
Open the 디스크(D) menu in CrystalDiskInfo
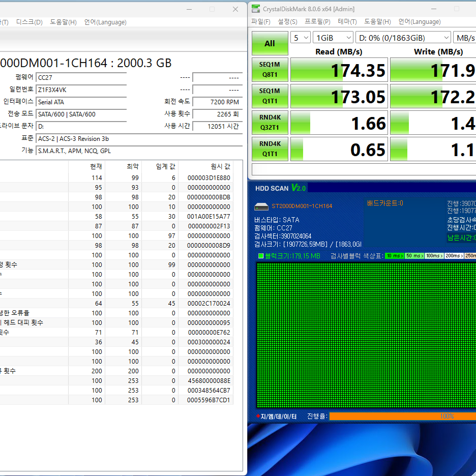(29, 22)
